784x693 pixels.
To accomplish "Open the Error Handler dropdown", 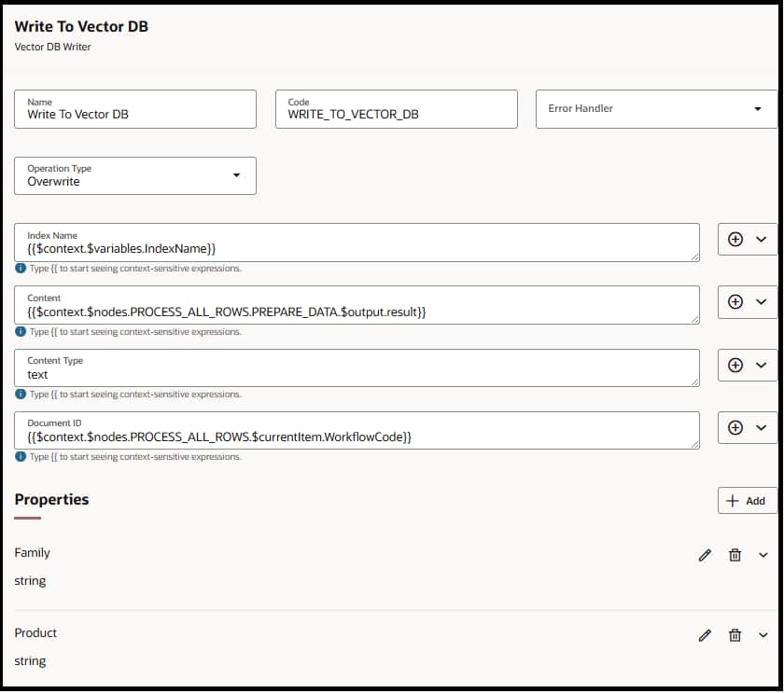I will click(x=757, y=109).
